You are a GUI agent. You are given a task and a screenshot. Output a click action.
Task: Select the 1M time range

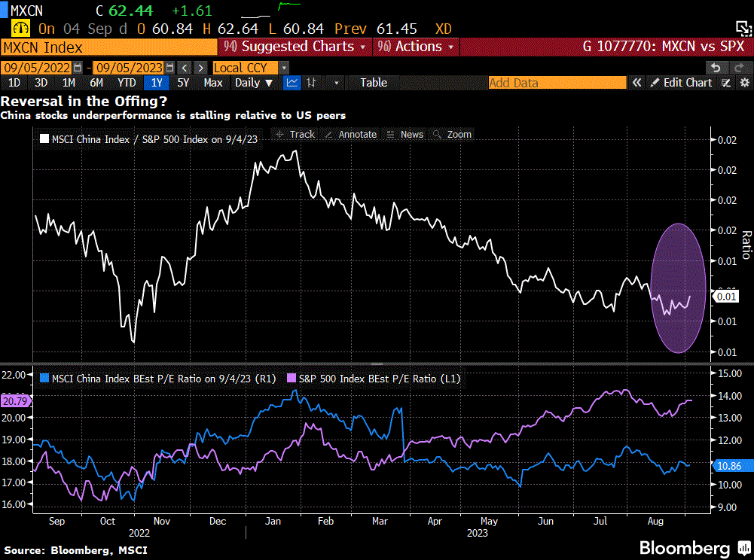coord(69,83)
